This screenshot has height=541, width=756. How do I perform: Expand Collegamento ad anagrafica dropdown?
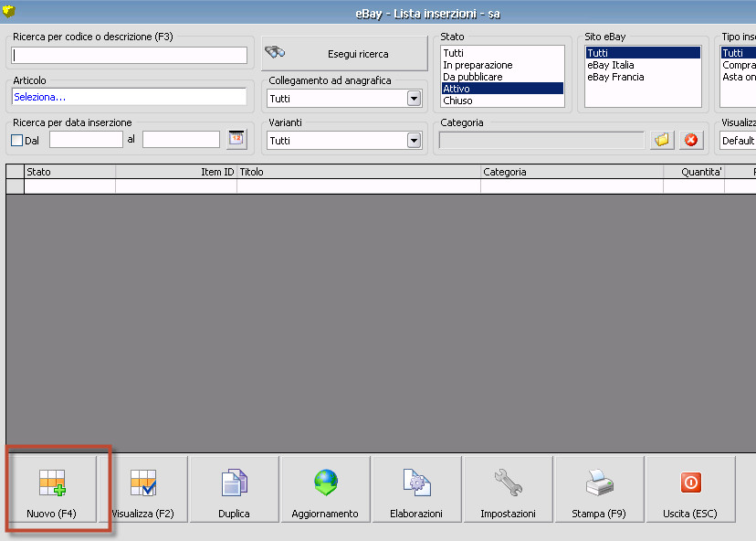[414, 99]
